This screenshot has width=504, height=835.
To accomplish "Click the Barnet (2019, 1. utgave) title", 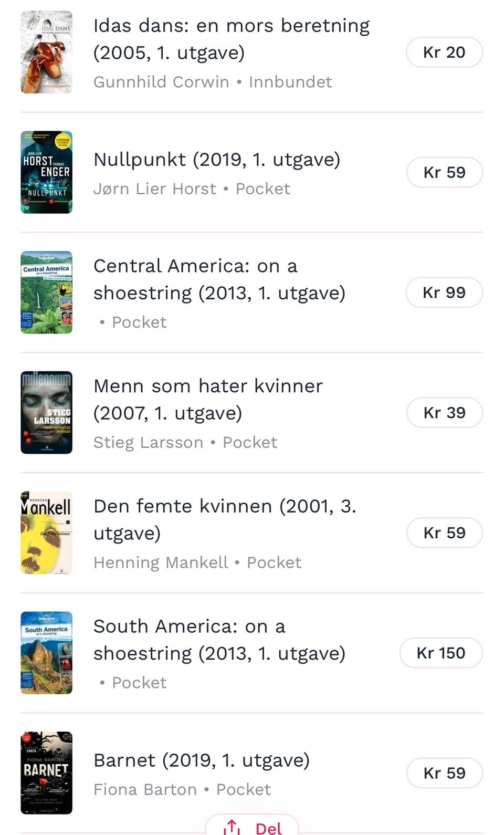I will [x=202, y=760].
